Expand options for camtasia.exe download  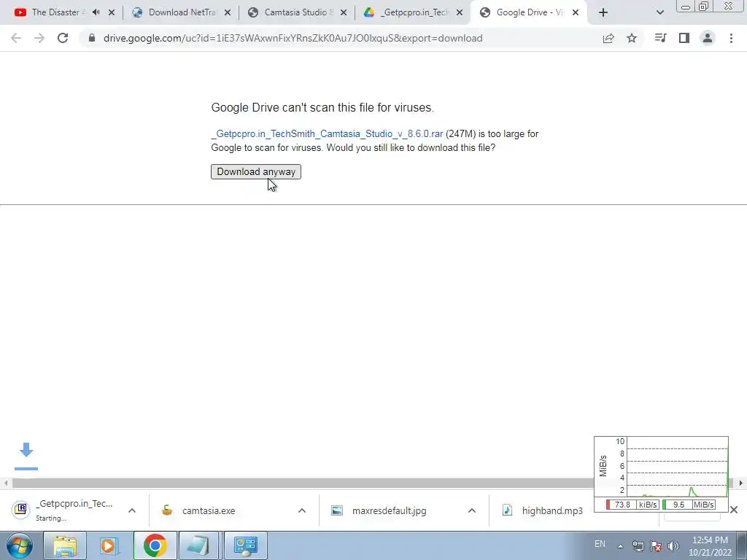click(x=302, y=510)
